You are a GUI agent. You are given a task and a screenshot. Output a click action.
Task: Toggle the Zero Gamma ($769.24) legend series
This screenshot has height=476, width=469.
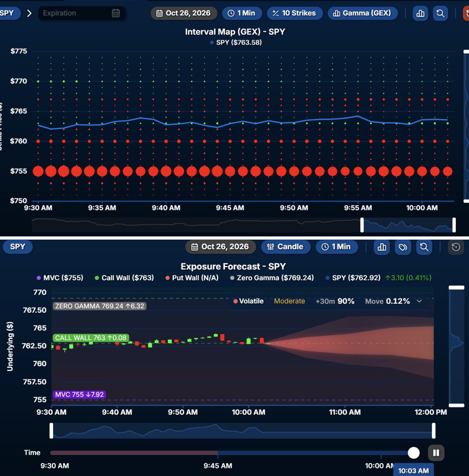[x=272, y=278]
